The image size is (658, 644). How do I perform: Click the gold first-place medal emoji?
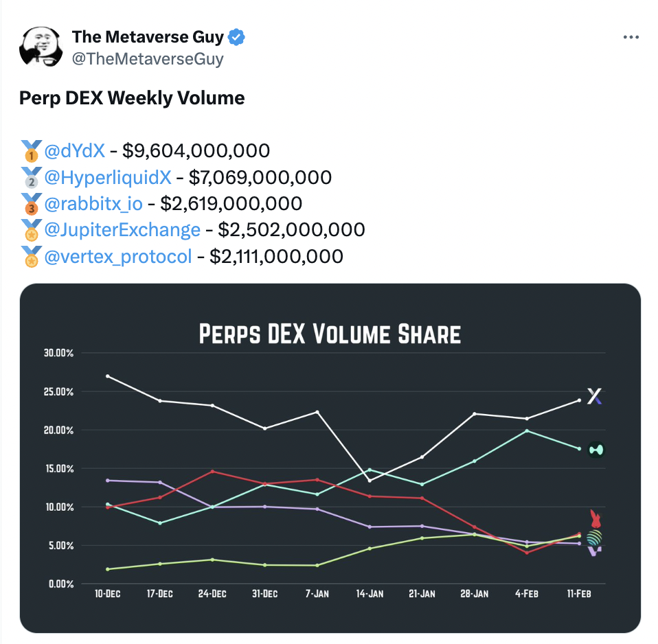[x=31, y=151]
